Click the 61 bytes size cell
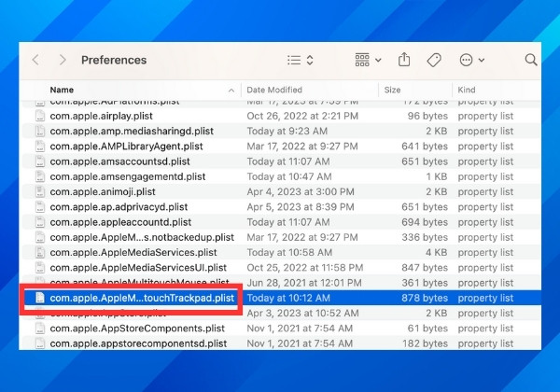The image size is (560, 392). coord(427,329)
